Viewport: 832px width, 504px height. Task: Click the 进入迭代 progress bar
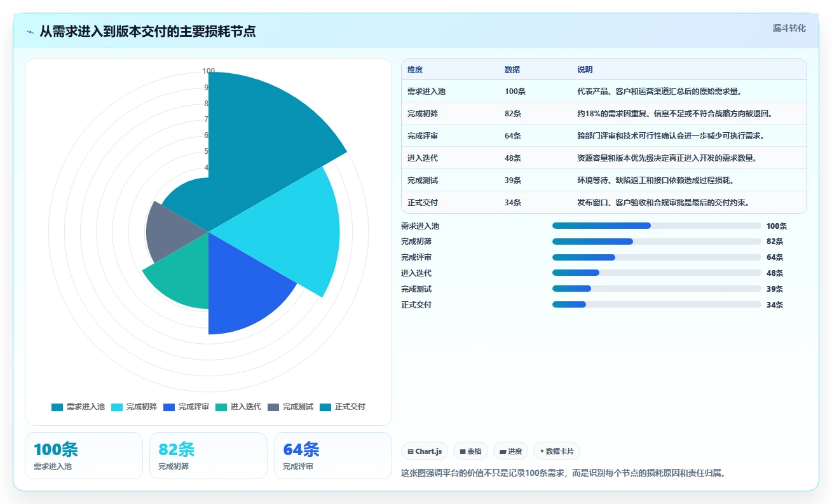point(657,273)
